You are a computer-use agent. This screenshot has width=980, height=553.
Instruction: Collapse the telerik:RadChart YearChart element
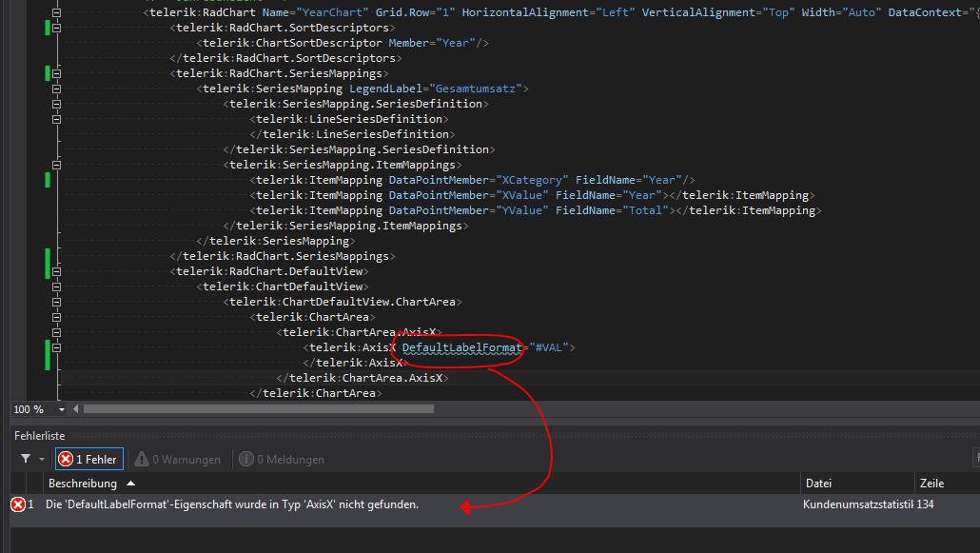point(56,12)
